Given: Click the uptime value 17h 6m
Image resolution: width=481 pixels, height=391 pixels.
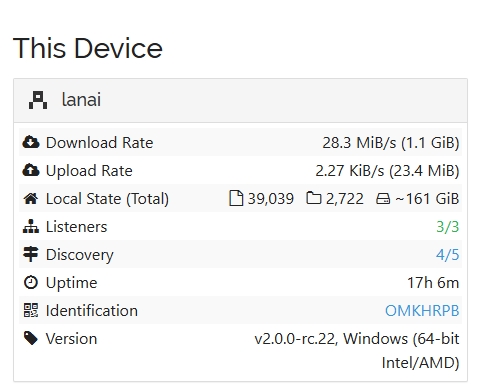Looking at the screenshot, I should click(x=433, y=283).
